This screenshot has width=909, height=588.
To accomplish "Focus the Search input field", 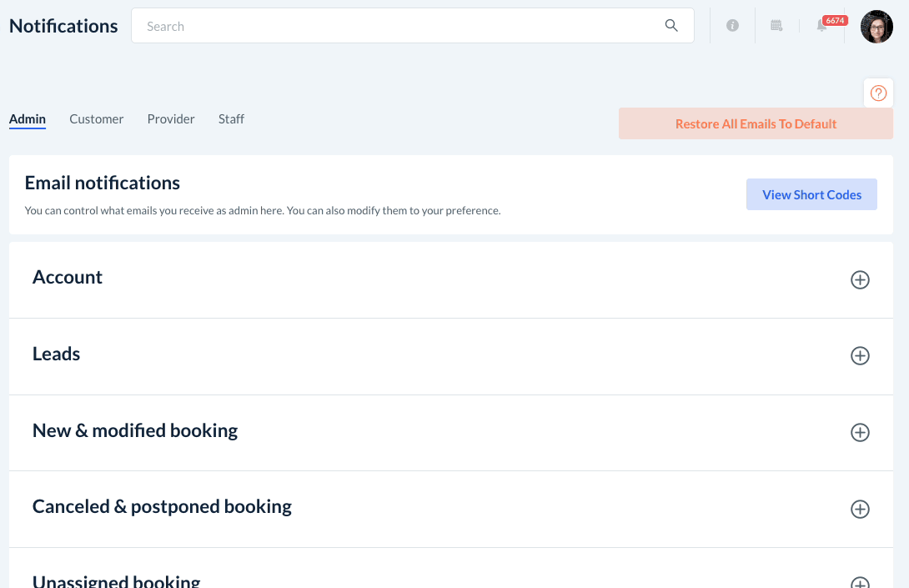I will pyautogui.click(x=400, y=26).
